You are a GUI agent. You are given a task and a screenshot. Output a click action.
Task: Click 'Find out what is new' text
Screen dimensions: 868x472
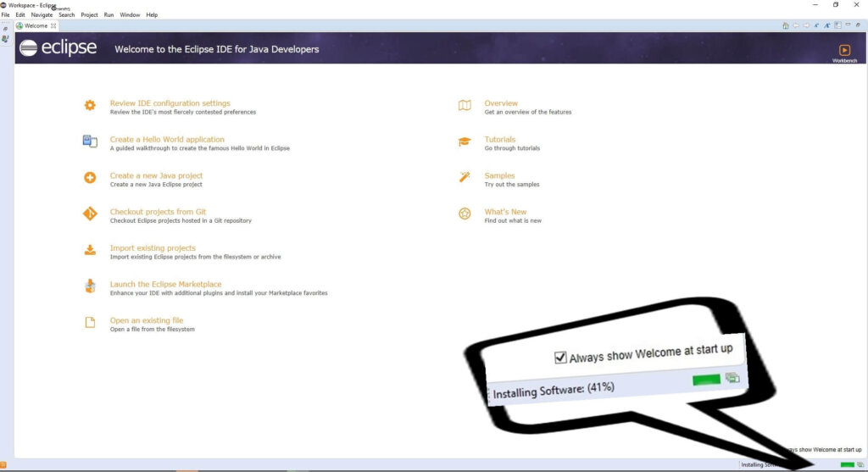[x=513, y=220]
